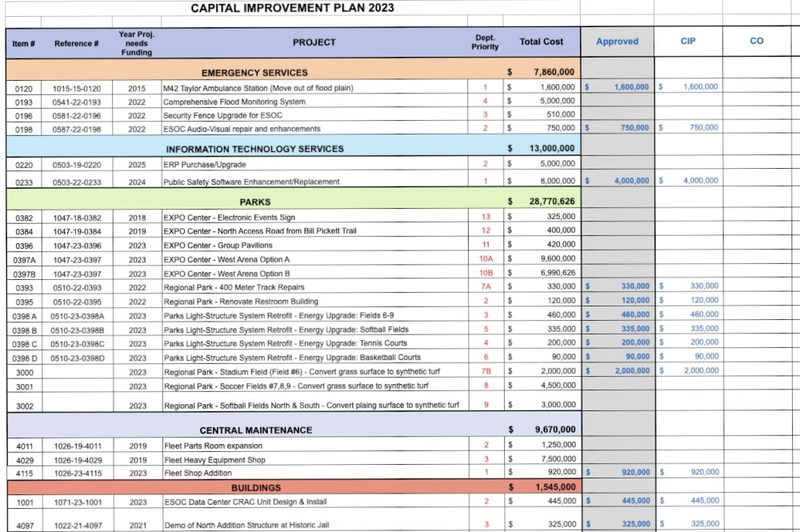Screen dimensions: 800x532
Task: Select the Approved 750,000 cell
Action: 618,127
